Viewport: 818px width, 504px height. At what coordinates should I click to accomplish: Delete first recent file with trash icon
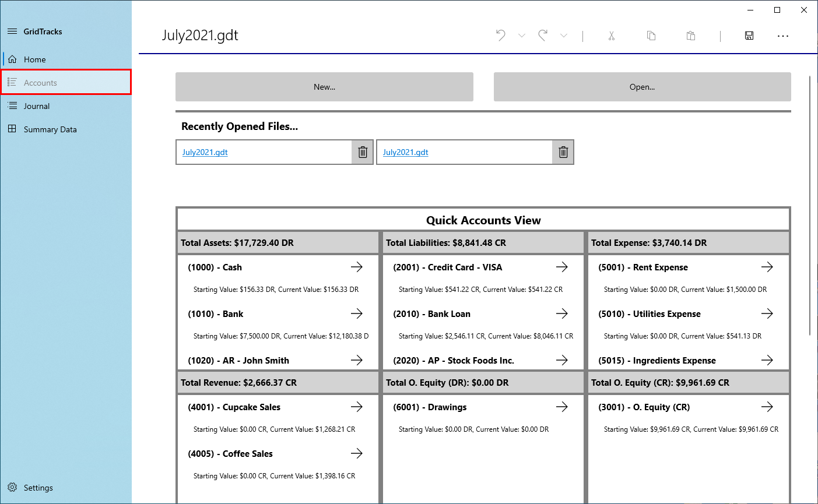[x=363, y=152]
